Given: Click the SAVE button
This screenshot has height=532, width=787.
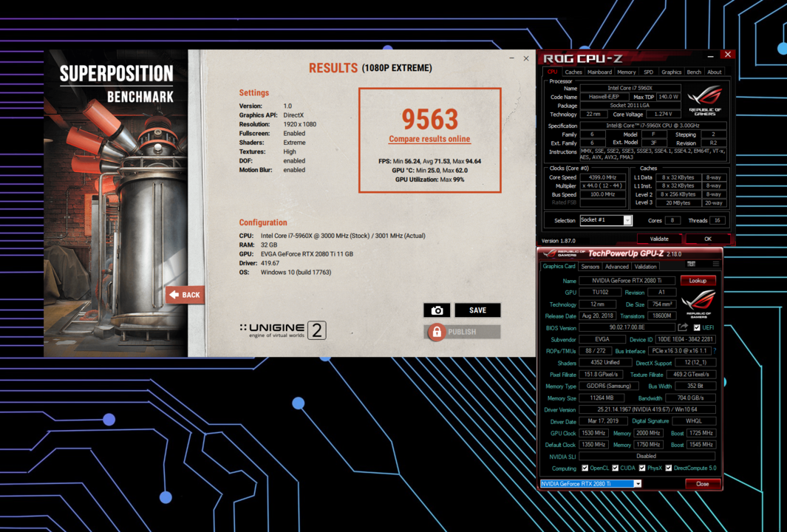Looking at the screenshot, I should [477, 310].
